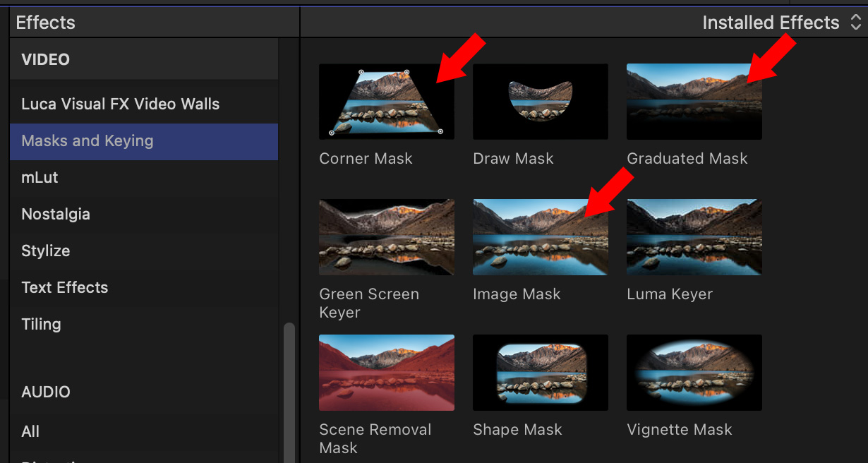Select the Masks and Keying category
Viewport: 868px width, 463px height.
(x=87, y=140)
